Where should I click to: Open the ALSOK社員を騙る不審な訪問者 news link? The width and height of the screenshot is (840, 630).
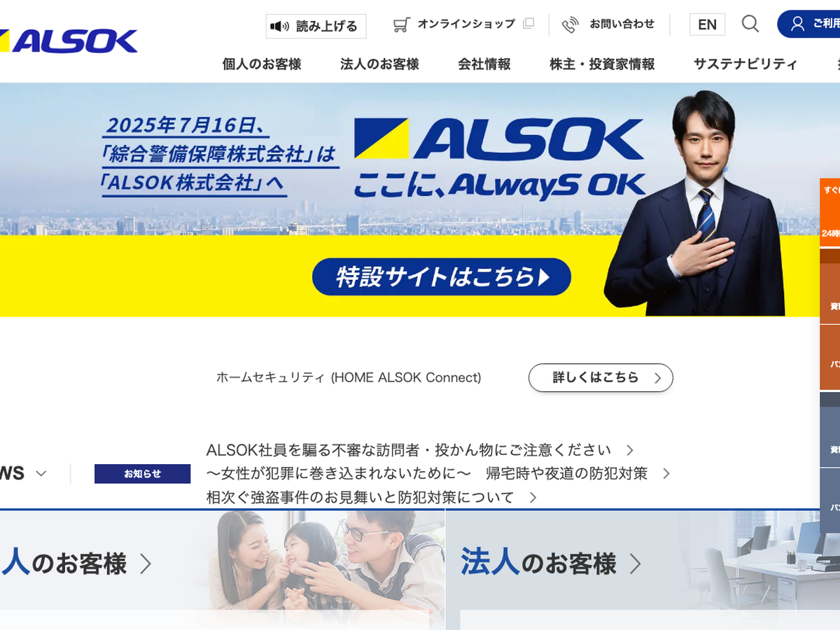tap(409, 450)
